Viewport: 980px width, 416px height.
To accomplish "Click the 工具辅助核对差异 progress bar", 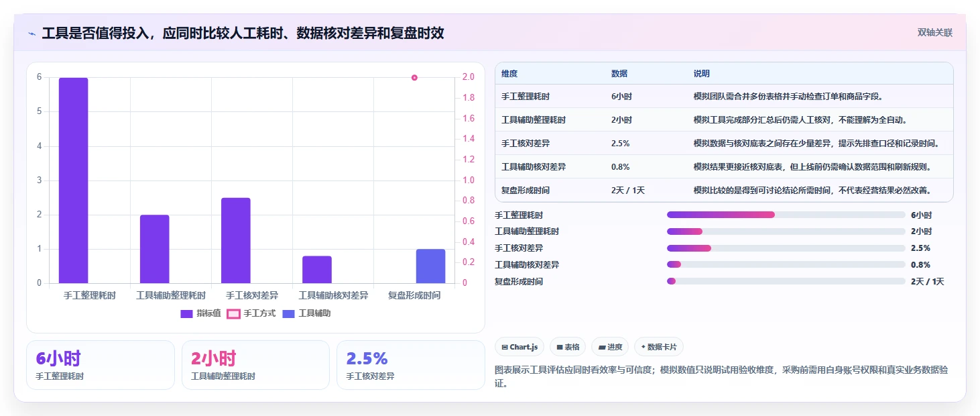I will [x=786, y=265].
